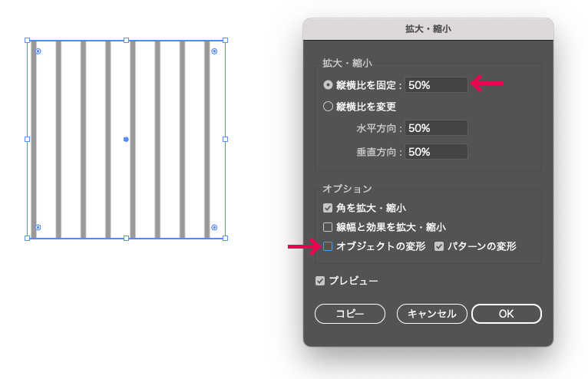
Task: Click the bottom-right bounding box handle
Action: (225, 238)
